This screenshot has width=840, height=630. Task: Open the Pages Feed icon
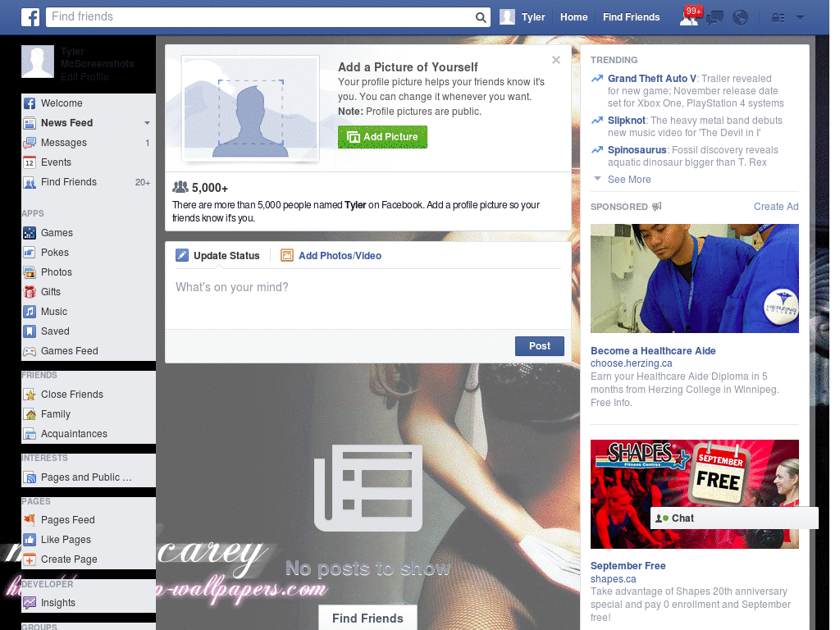[x=30, y=519]
